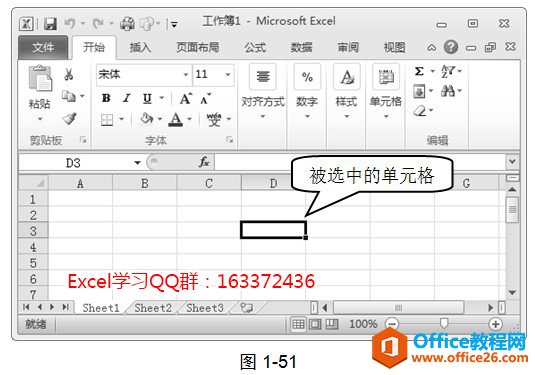Open the font name dropdown
The image size is (535, 375).
click(x=186, y=74)
